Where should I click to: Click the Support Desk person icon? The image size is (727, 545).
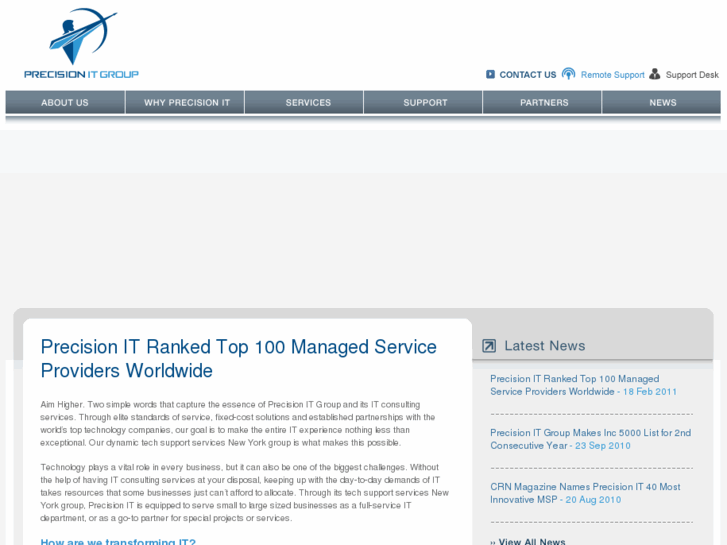tap(655, 74)
